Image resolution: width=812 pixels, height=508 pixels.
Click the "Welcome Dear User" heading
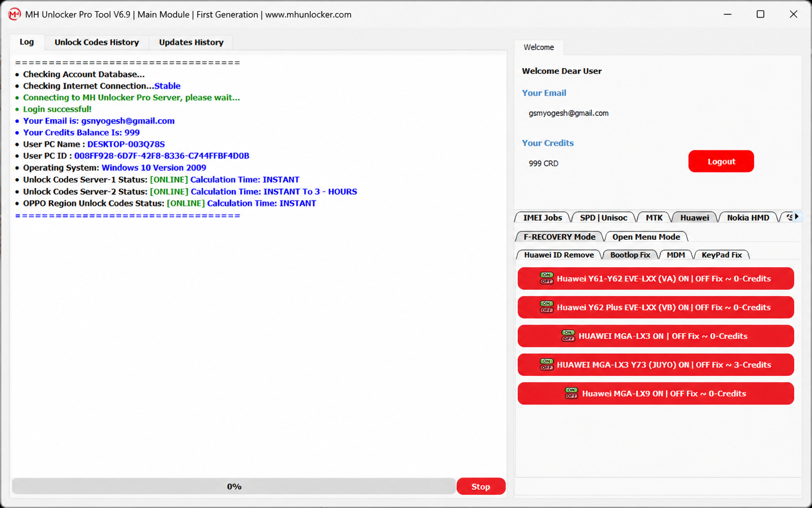pos(562,71)
